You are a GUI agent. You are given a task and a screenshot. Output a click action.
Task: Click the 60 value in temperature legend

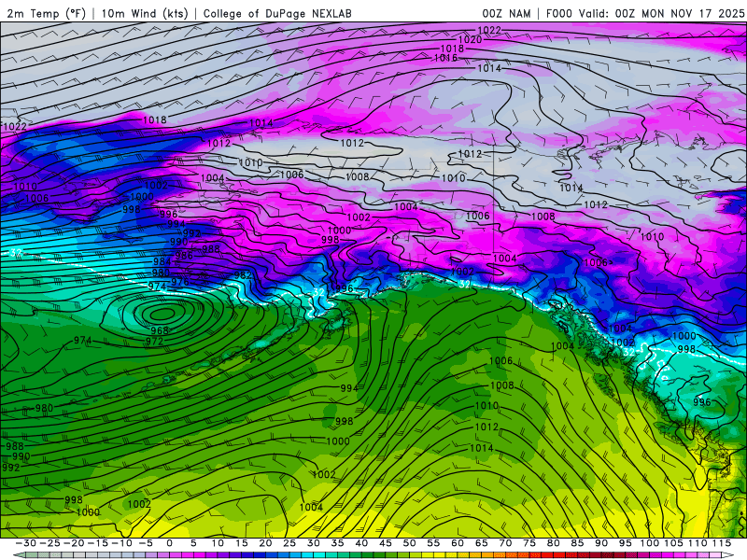[457, 543]
